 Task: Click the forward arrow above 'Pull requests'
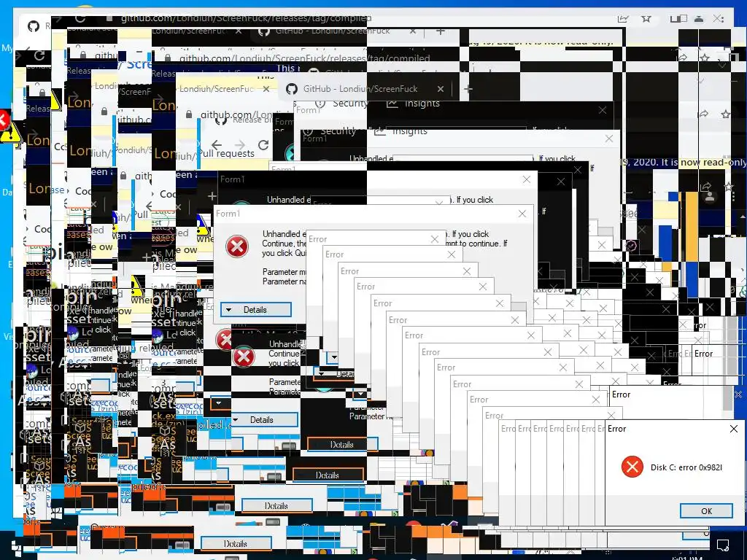pos(239,144)
